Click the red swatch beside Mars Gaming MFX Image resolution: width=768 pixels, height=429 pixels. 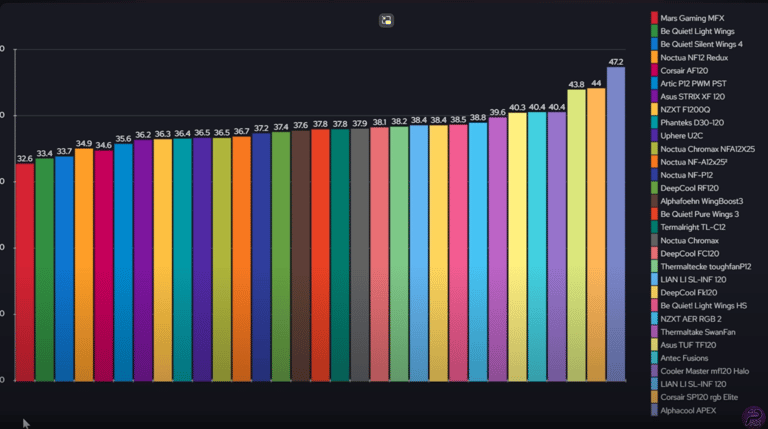654,18
